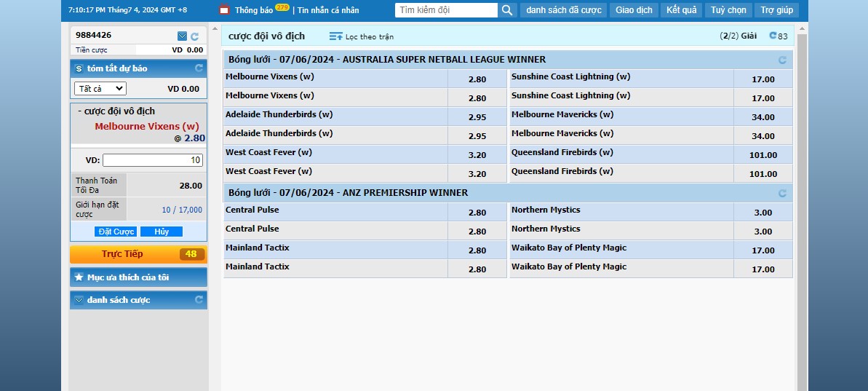Click the left panel scroll-up arrow
This screenshot has width=868, height=391.
[215, 29]
